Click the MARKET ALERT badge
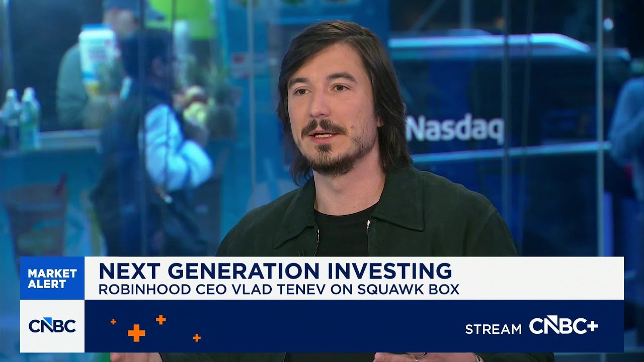The width and height of the screenshot is (644, 362). tap(52, 279)
